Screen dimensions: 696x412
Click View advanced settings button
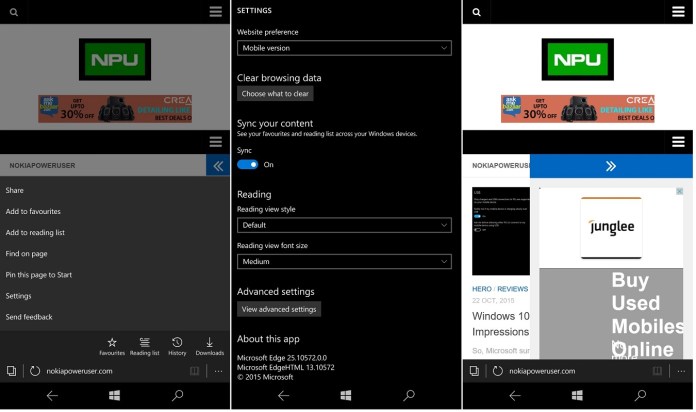[279, 309]
